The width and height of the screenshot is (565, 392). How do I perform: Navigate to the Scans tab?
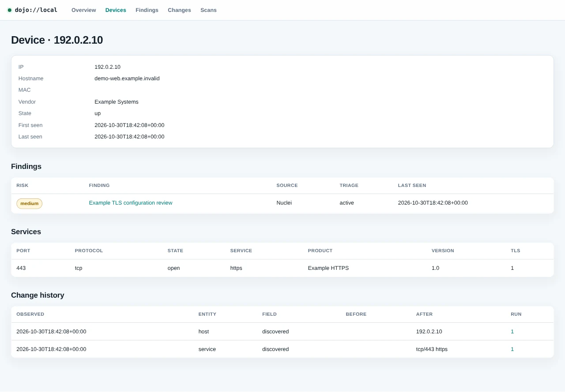(x=208, y=10)
